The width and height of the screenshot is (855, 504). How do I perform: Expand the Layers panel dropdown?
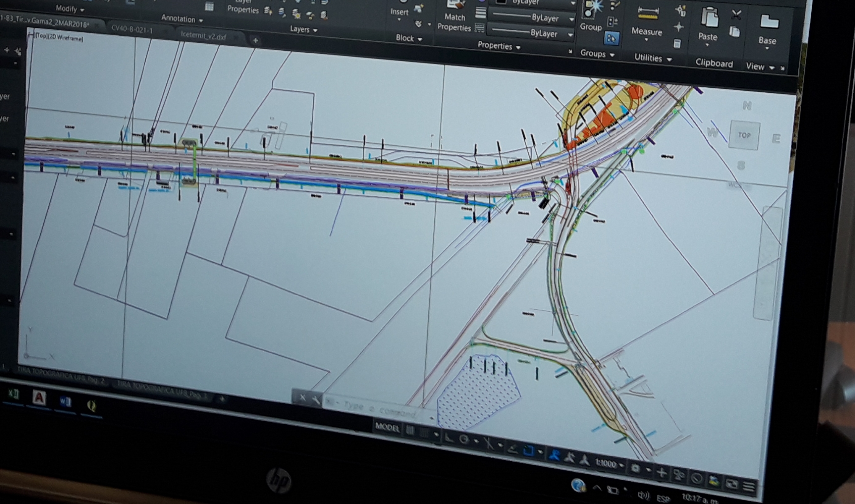[303, 29]
